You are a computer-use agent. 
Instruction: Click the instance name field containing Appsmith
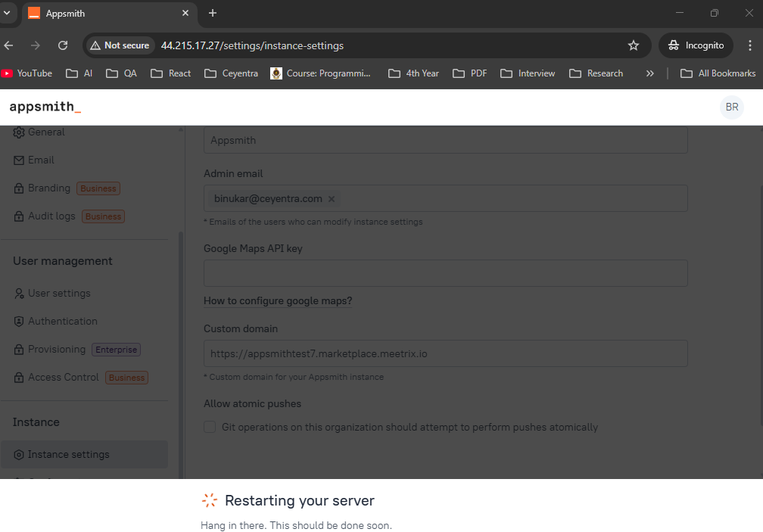click(445, 140)
